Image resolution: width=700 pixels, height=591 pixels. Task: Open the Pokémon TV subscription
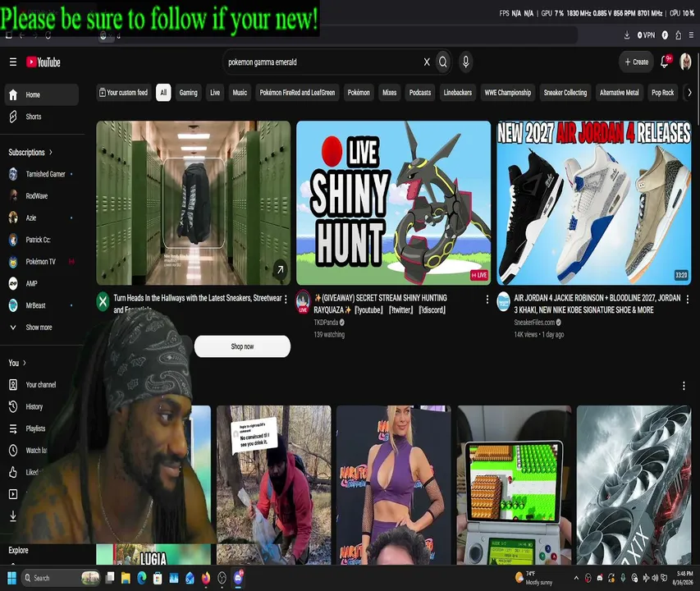pyautogui.click(x=42, y=262)
